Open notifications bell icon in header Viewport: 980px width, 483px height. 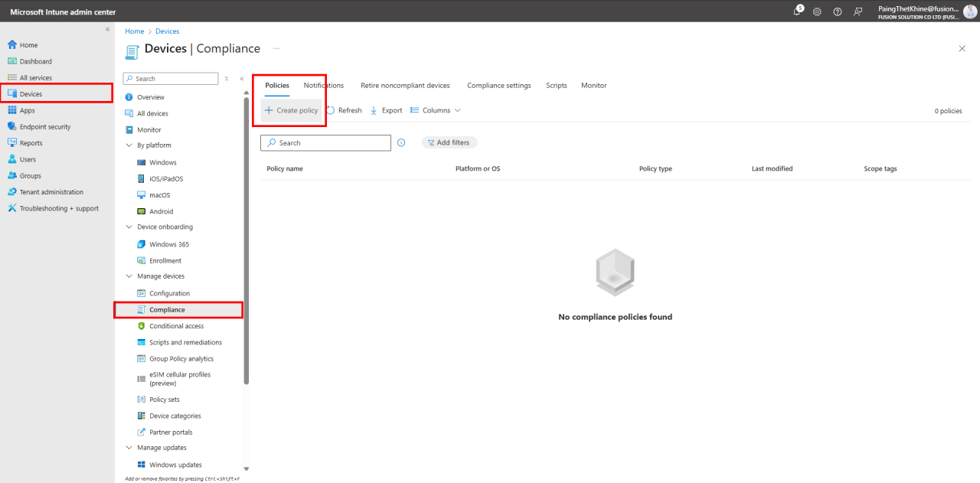coord(798,11)
